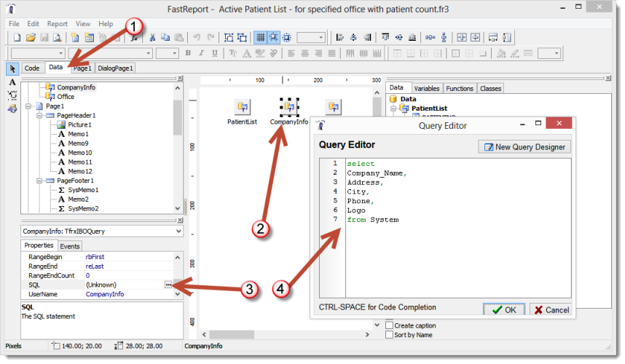Create a new report with the blank page icon
625x364 pixels.
pyautogui.click(x=17, y=37)
